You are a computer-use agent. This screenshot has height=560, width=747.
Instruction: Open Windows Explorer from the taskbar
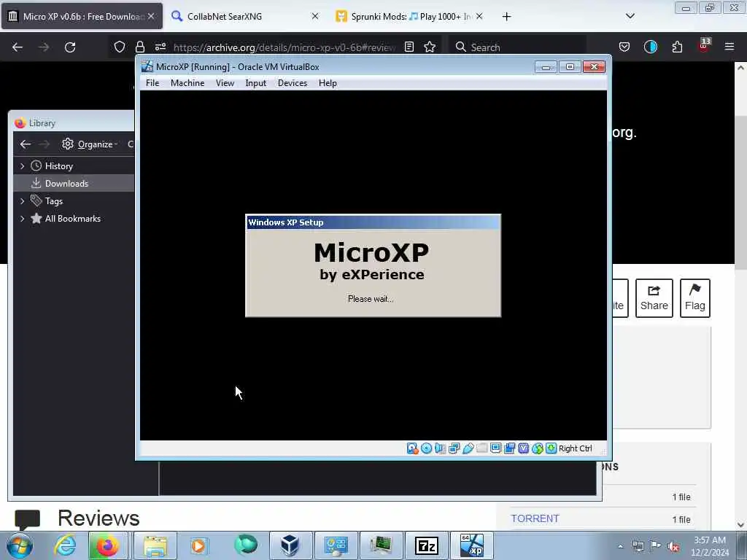(x=155, y=545)
